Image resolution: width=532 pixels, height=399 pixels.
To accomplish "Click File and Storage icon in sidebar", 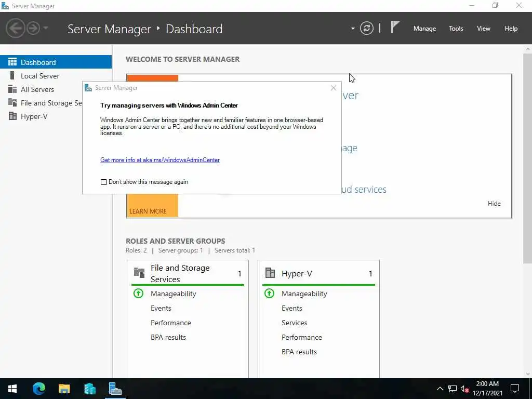I will point(12,102).
